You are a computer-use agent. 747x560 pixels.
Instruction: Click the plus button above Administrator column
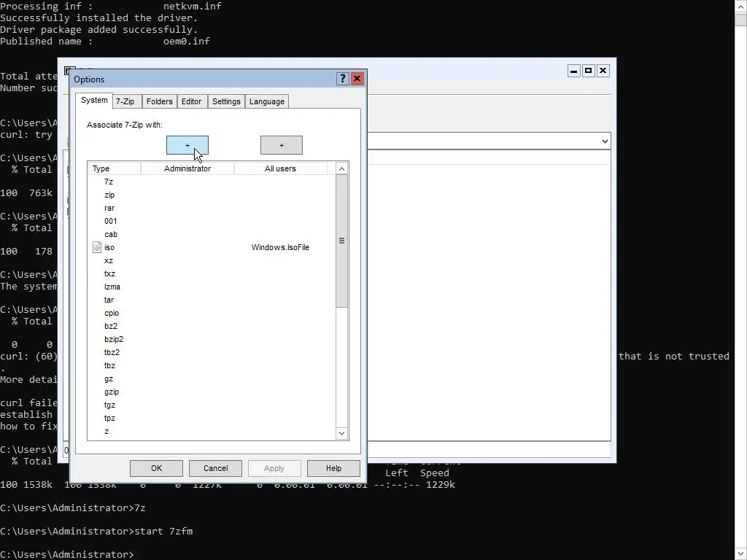(187, 145)
